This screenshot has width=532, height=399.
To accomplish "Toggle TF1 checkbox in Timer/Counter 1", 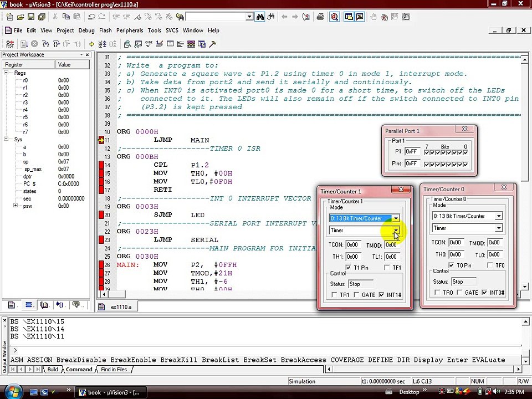I will click(387, 268).
